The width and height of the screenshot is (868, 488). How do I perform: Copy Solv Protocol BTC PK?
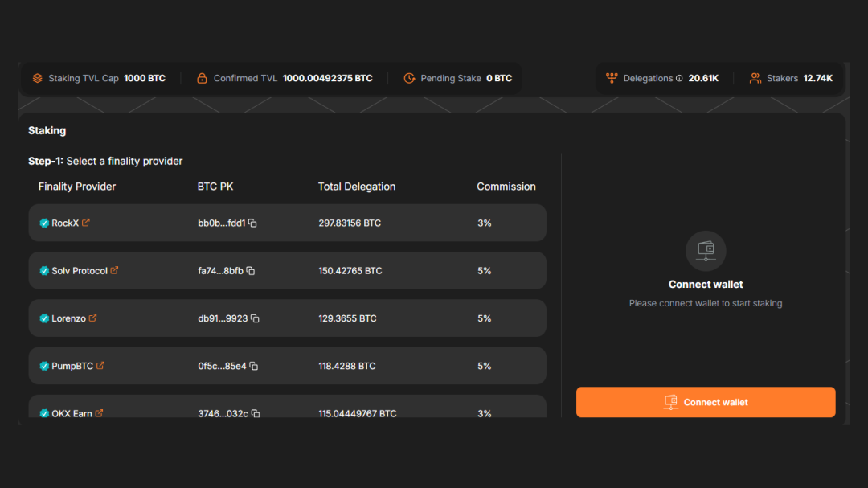[x=250, y=271]
